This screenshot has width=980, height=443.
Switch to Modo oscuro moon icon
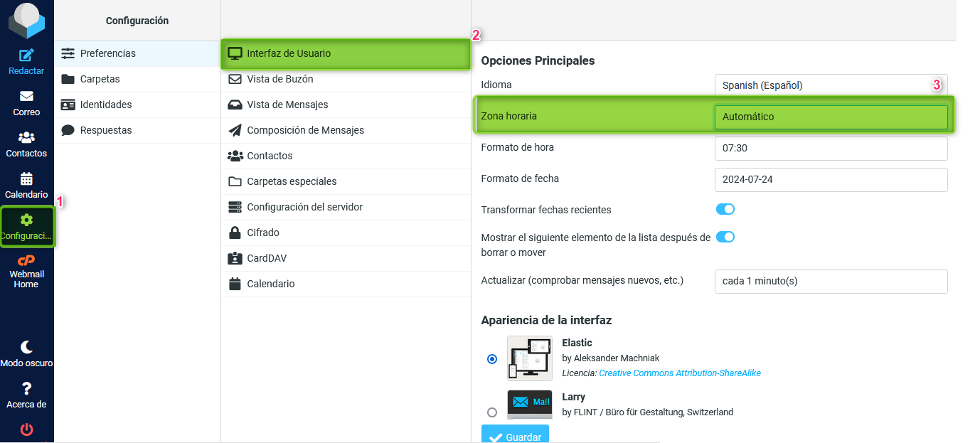click(x=26, y=348)
